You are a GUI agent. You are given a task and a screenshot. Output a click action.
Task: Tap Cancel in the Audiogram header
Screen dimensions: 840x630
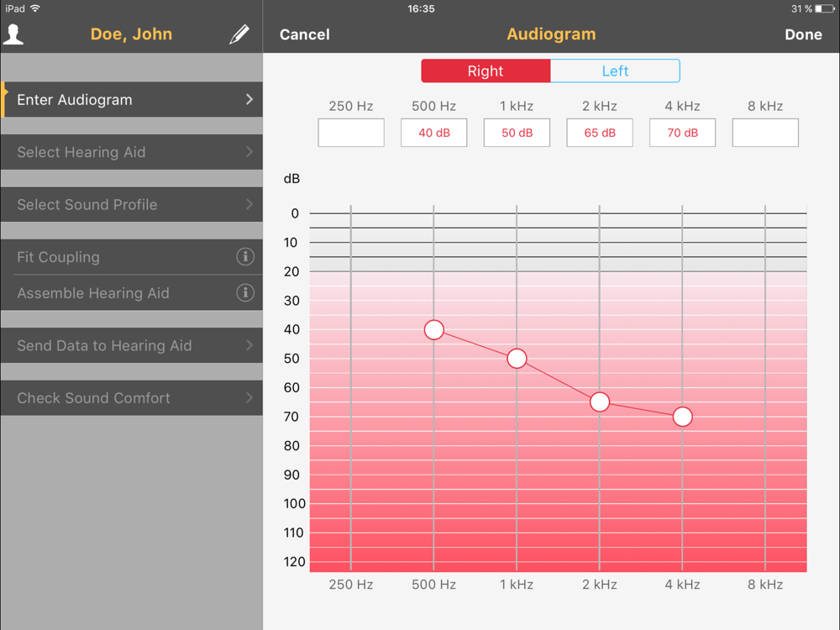(x=305, y=34)
